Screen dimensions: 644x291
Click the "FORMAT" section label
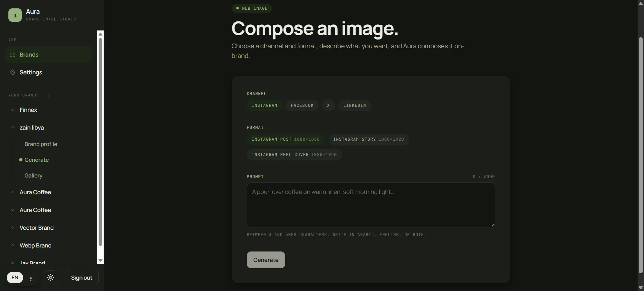pos(255,128)
